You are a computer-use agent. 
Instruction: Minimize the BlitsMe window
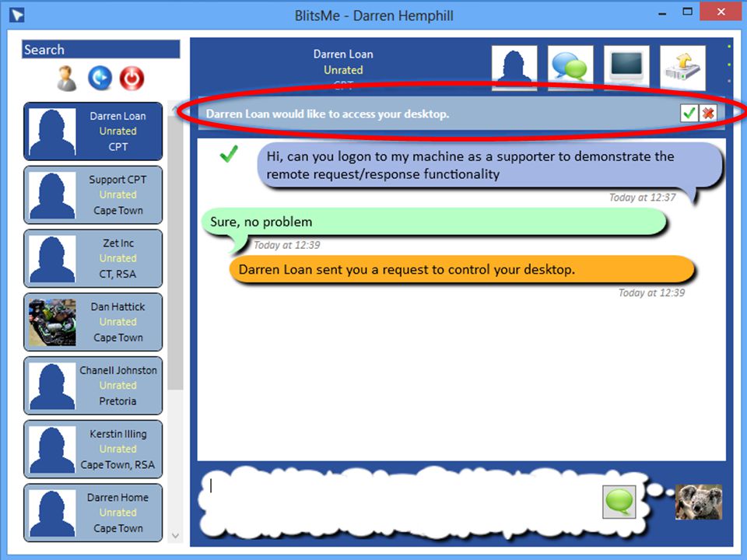tap(662, 13)
